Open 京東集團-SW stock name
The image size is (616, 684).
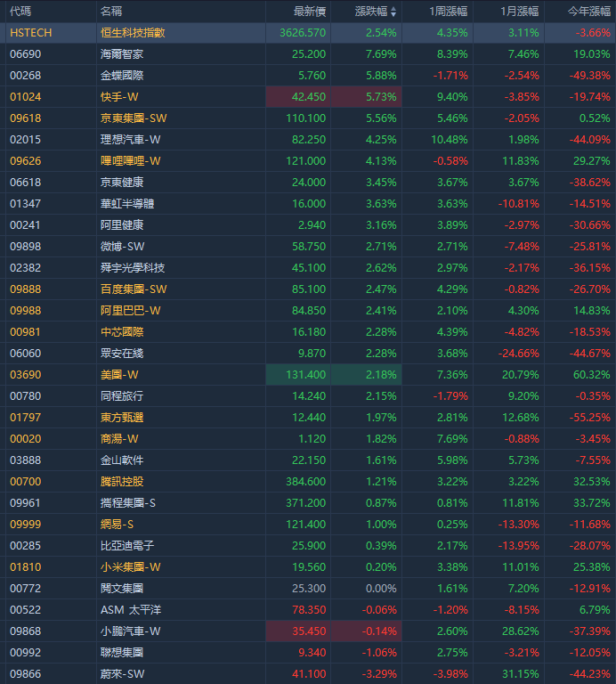[134, 118]
